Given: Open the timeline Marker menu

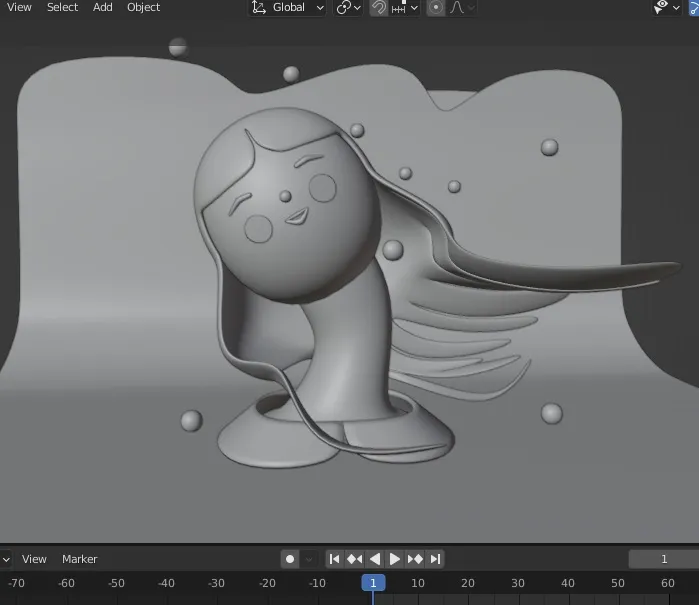Looking at the screenshot, I should coord(79,559).
